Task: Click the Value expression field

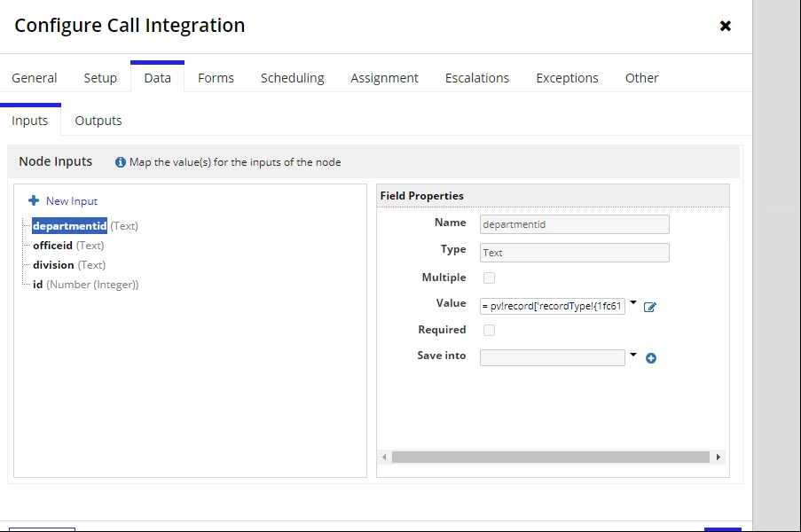Action: point(553,306)
